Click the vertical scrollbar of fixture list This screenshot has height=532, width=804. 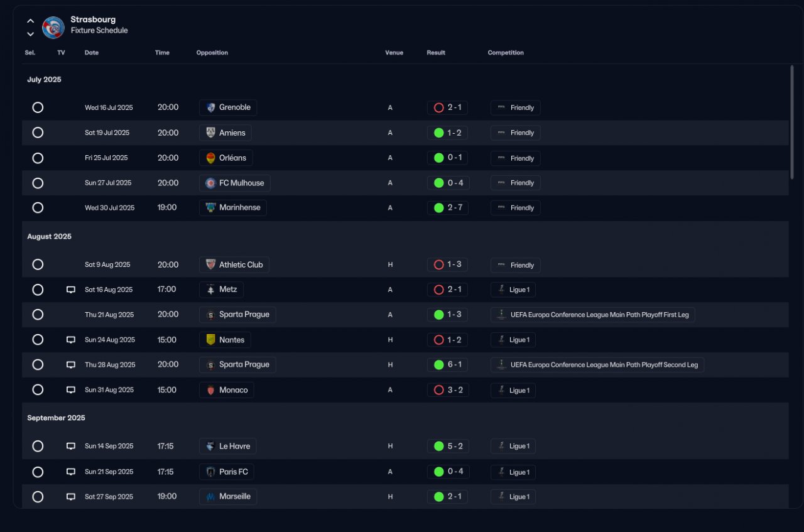point(792,122)
